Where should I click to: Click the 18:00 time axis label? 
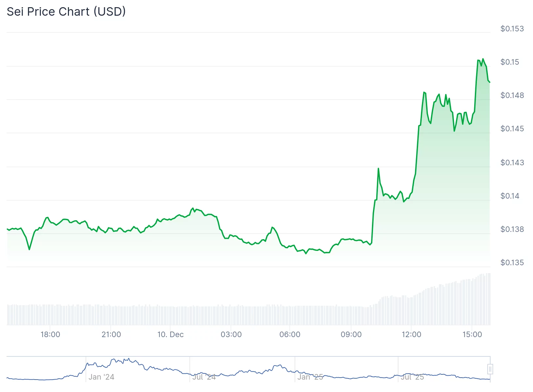(51, 334)
